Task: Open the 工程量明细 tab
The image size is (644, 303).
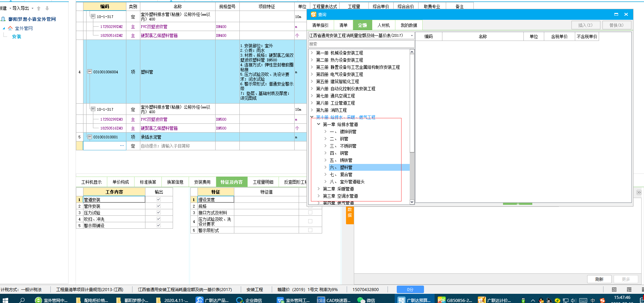Action: coord(263,182)
